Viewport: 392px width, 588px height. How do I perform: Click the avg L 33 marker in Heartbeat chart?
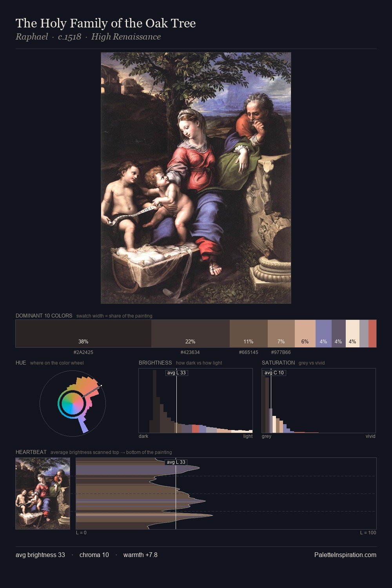(x=176, y=462)
